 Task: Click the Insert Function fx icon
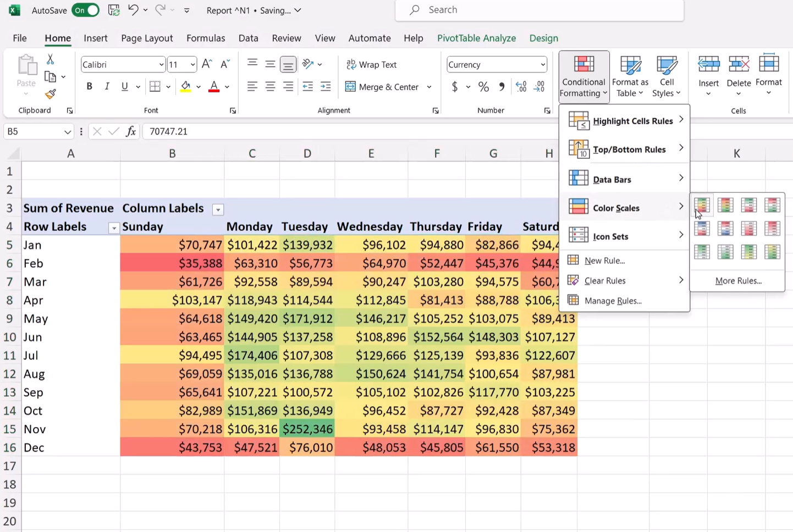131,131
